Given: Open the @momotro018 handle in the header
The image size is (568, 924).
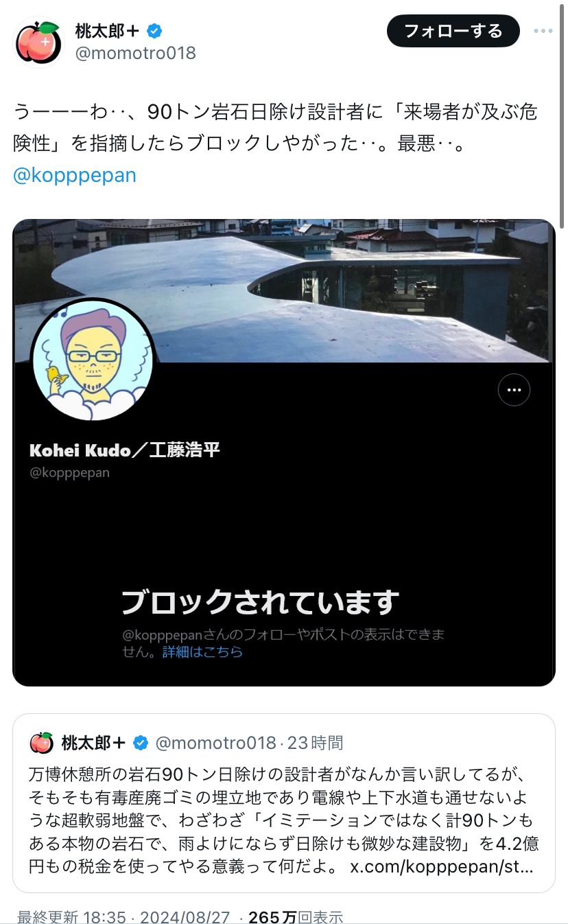Looking at the screenshot, I should [135, 53].
